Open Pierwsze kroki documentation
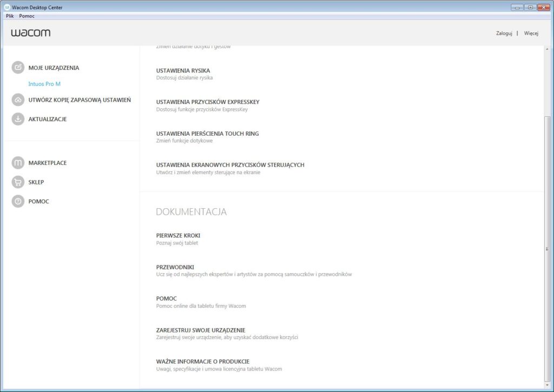 (x=178, y=236)
